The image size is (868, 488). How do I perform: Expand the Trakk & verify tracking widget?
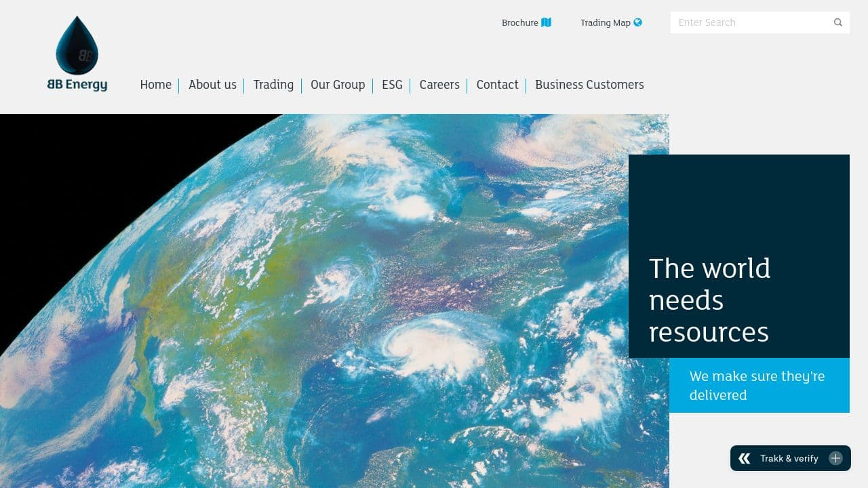point(835,458)
